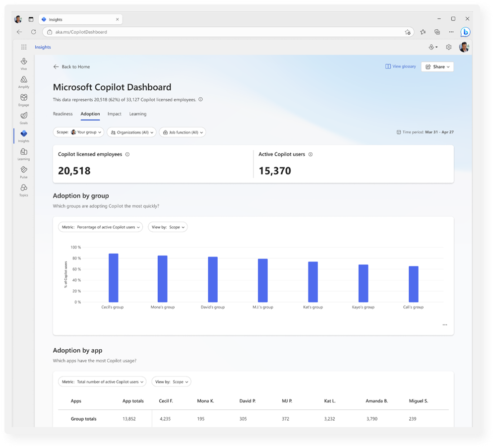The image size is (494, 448).
Task: Open Pulse from the sidebar
Action: 24,172
